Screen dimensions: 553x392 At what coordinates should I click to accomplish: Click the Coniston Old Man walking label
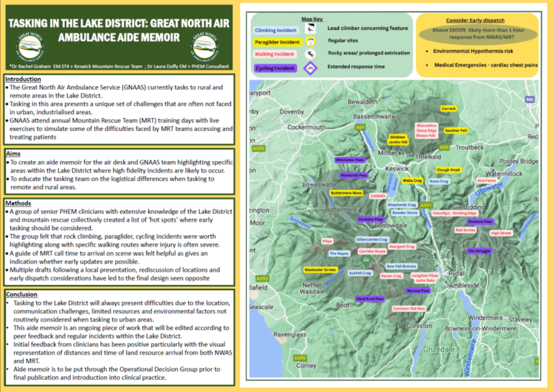point(409,308)
